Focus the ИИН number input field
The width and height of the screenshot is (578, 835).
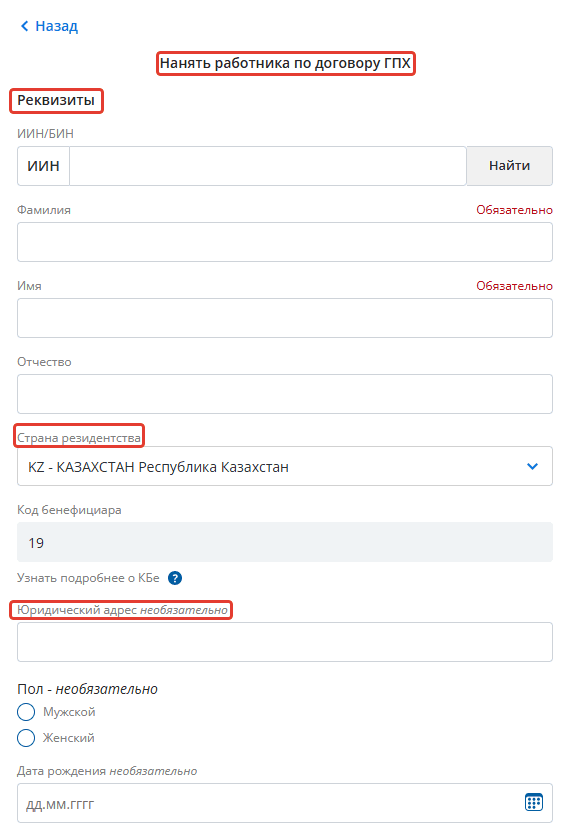[268, 166]
